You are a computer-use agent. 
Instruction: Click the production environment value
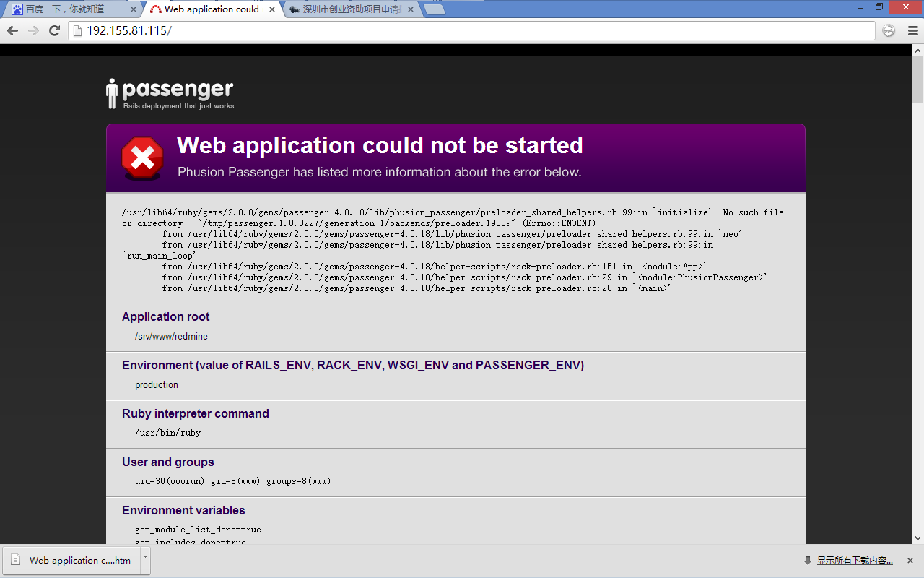coord(157,384)
